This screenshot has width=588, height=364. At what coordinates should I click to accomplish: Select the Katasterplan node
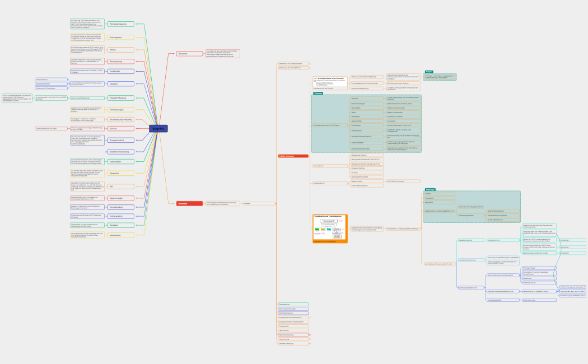(x=120, y=161)
